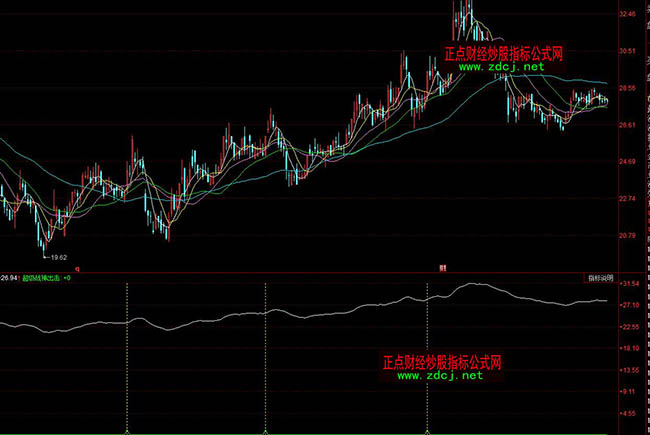This screenshot has height=435, width=650.
Task: Click the 4.55 indicator axis label
Action: pos(630,412)
